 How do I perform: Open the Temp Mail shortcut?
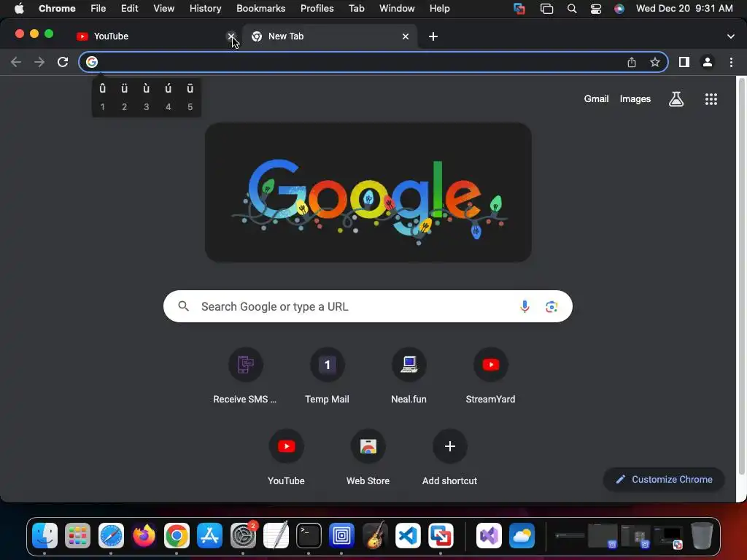click(327, 376)
